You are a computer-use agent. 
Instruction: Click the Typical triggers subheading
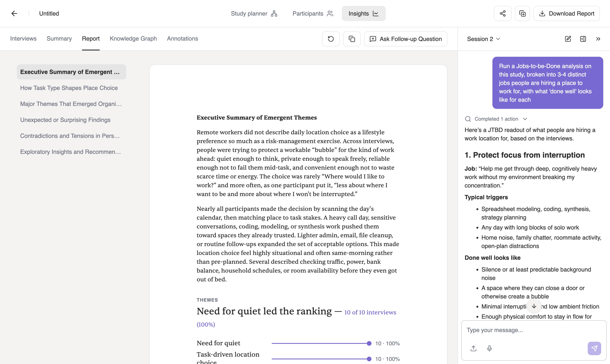point(486,197)
